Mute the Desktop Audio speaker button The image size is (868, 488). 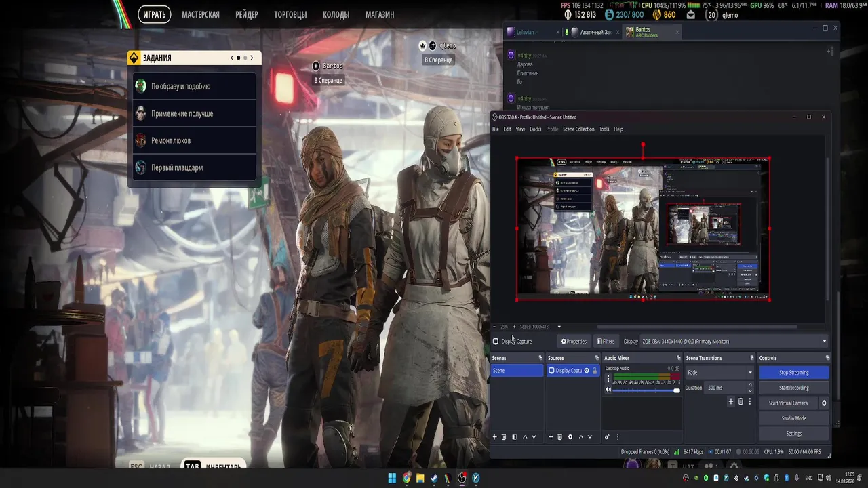[x=608, y=390]
